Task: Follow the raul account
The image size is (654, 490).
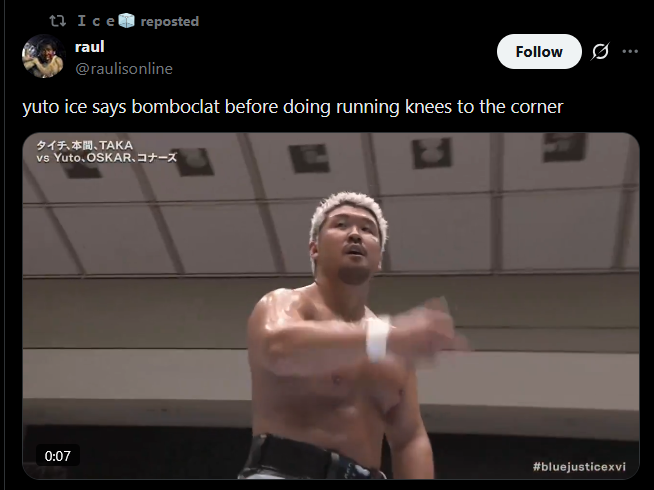Action: click(539, 52)
